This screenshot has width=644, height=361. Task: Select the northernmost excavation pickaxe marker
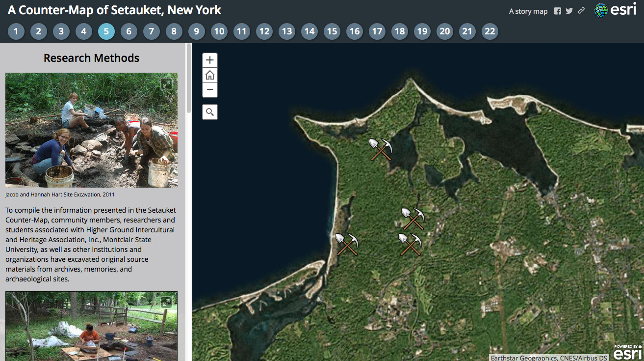381,150
